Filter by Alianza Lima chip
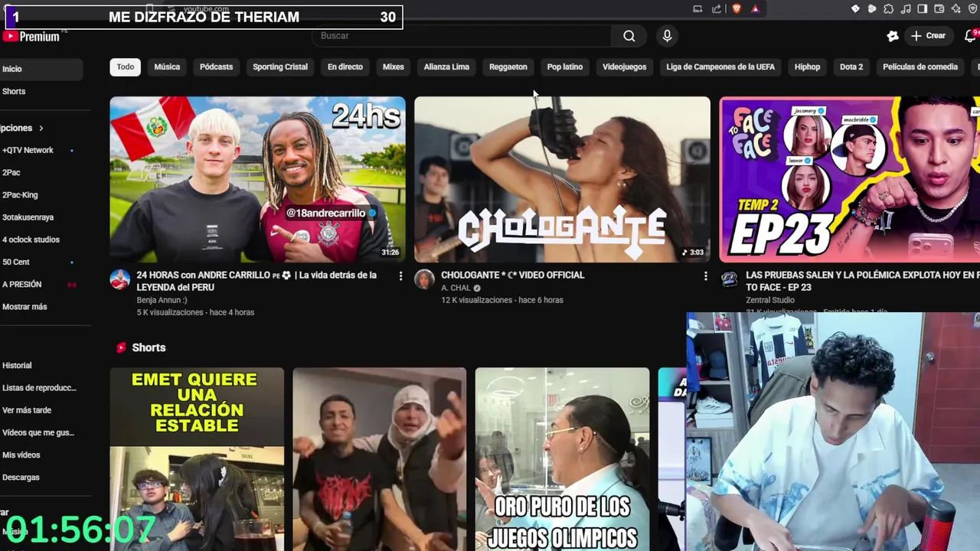Screen dimensions: 980x551 point(446,67)
